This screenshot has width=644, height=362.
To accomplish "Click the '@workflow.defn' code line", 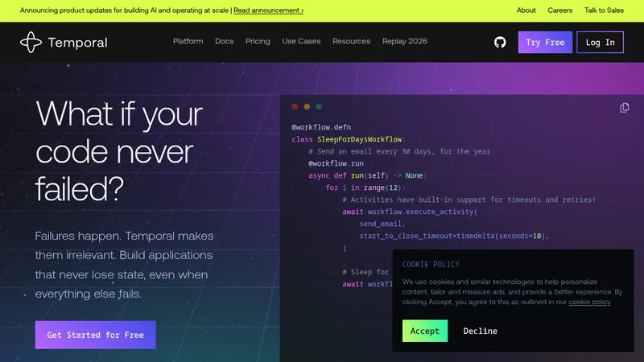I will tap(321, 127).
